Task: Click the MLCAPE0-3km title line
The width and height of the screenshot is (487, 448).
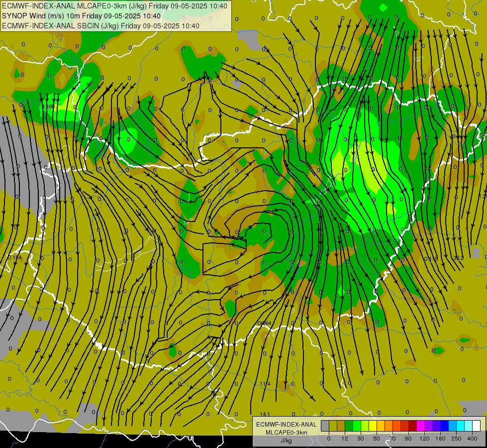Action: click(114, 6)
